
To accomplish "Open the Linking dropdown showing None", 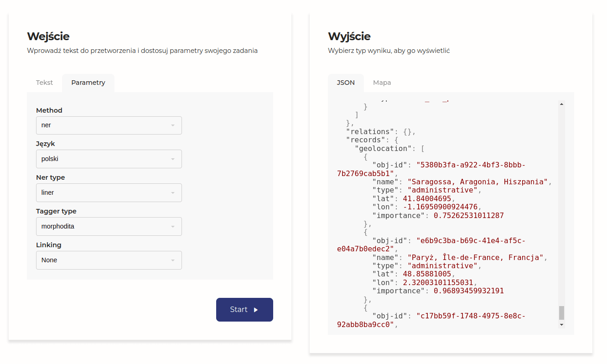I will pyautogui.click(x=109, y=260).
